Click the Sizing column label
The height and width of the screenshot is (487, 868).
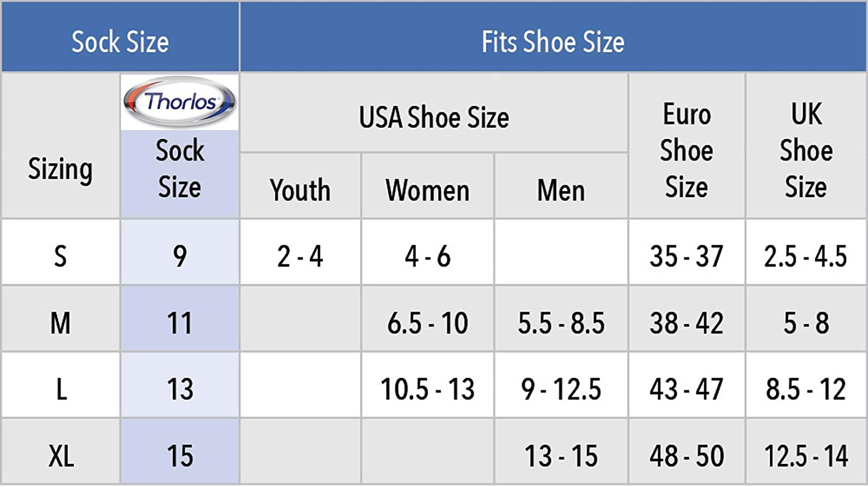[x=60, y=169]
